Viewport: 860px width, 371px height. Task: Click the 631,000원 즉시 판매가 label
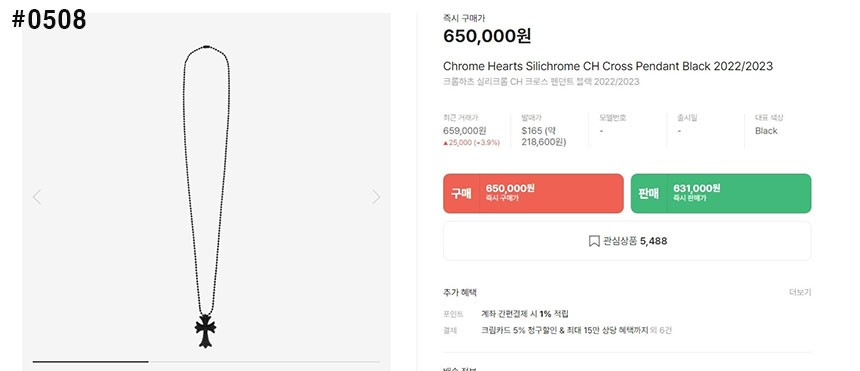point(697,193)
